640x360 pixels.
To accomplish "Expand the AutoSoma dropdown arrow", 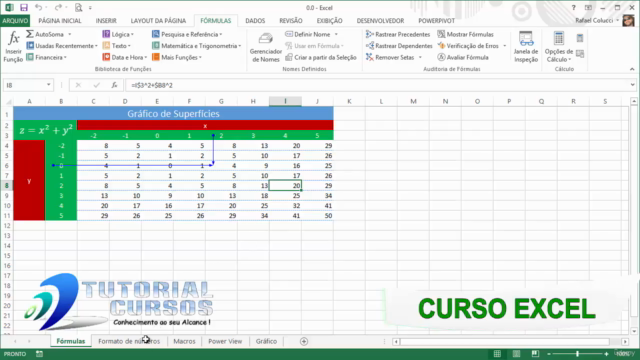I will pos(70,34).
